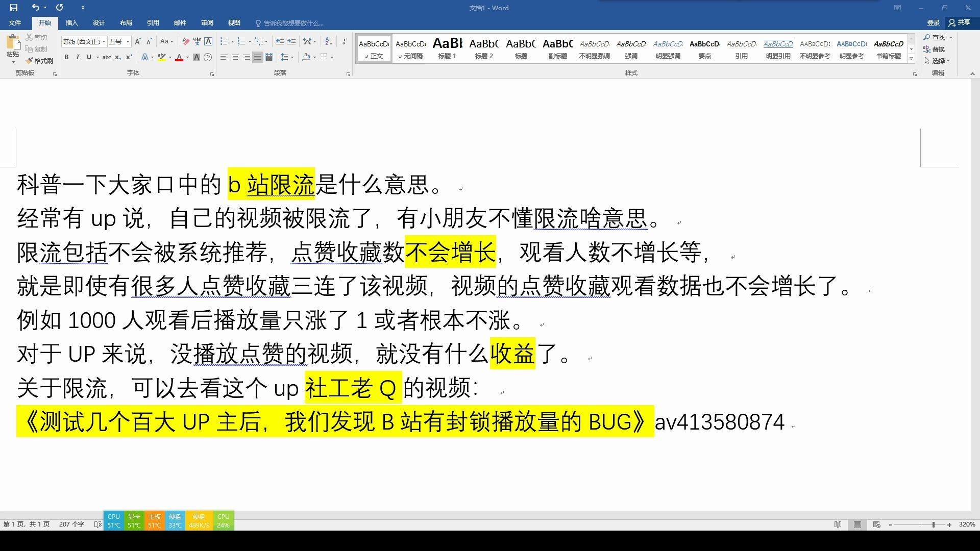Align text left
Viewport: 980px width, 551px height.
tap(224, 57)
